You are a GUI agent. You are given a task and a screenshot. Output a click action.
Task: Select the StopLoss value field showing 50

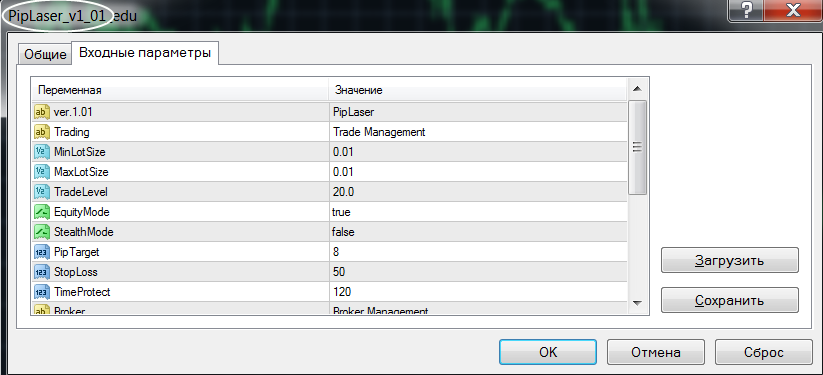click(478, 272)
